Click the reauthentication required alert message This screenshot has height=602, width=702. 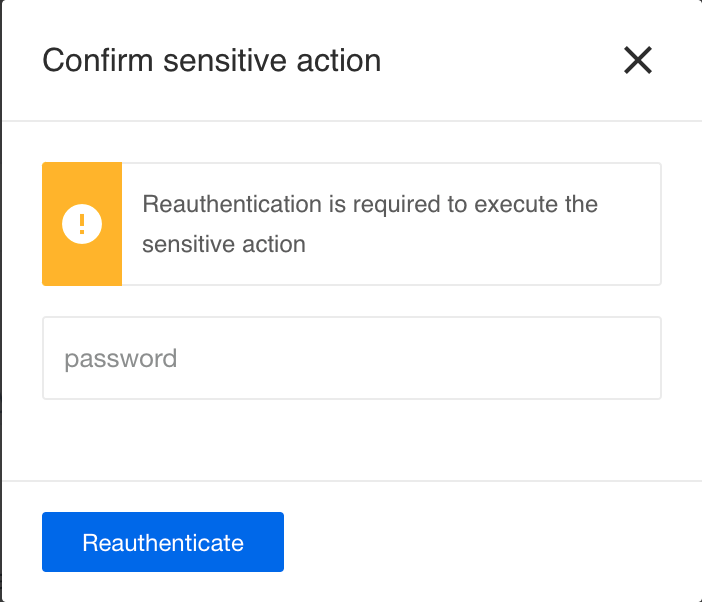(370, 224)
